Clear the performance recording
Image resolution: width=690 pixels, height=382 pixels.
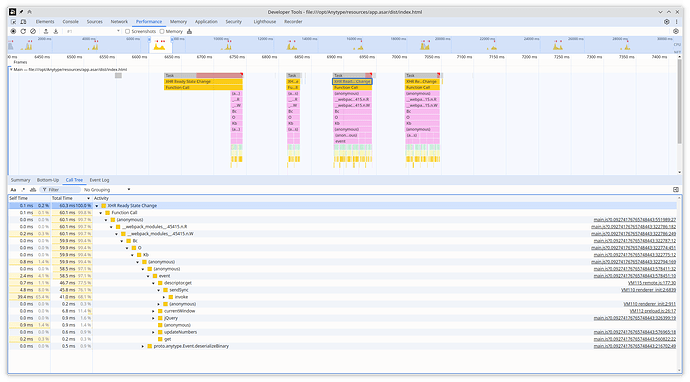click(33, 31)
